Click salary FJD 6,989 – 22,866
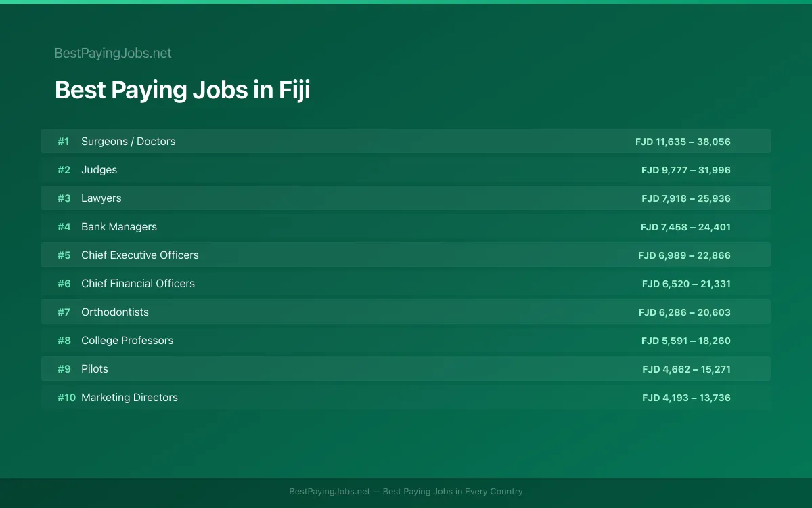The image size is (812, 508). point(685,255)
